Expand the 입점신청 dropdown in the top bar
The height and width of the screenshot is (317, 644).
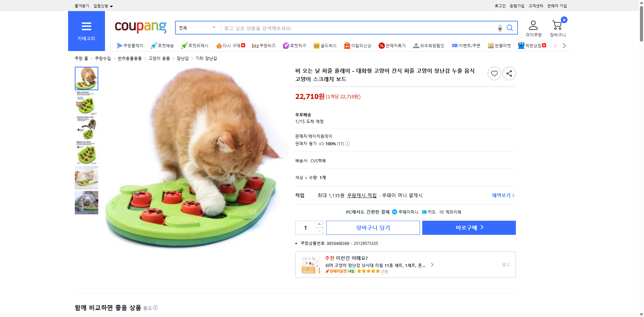pos(102,6)
